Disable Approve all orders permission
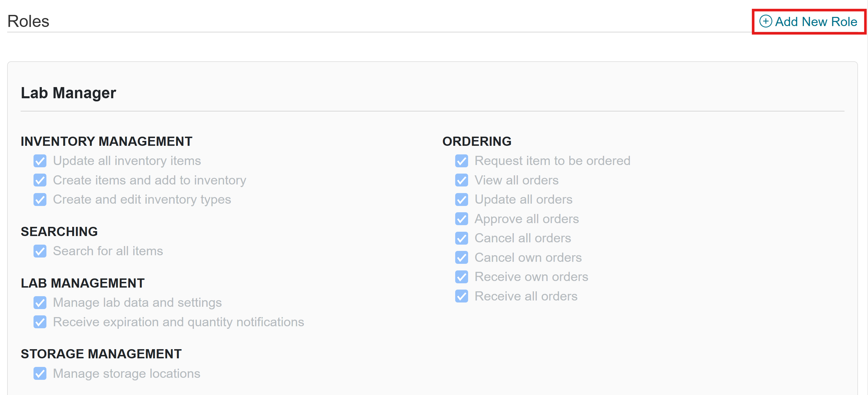Image resolution: width=868 pixels, height=395 pixels. click(x=461, y=219)
